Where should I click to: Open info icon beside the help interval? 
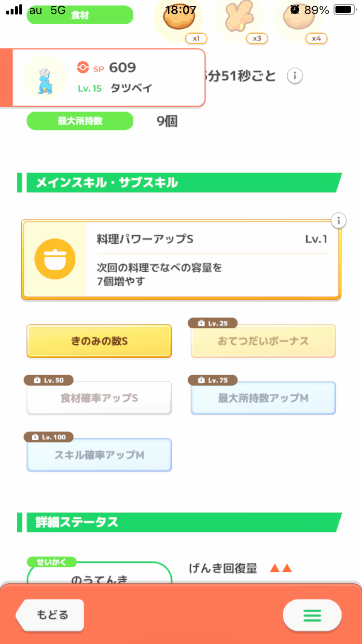click(x=295, y=76)
